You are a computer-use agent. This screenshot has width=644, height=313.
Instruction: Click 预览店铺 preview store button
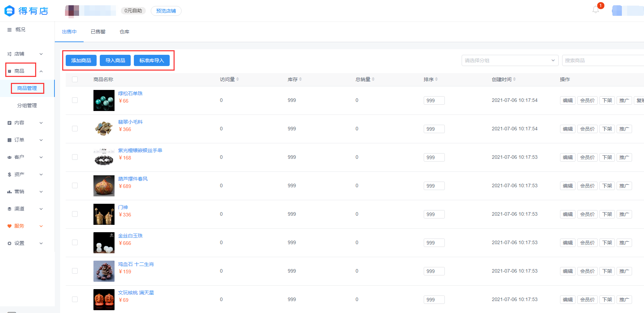tap(166, 11)
